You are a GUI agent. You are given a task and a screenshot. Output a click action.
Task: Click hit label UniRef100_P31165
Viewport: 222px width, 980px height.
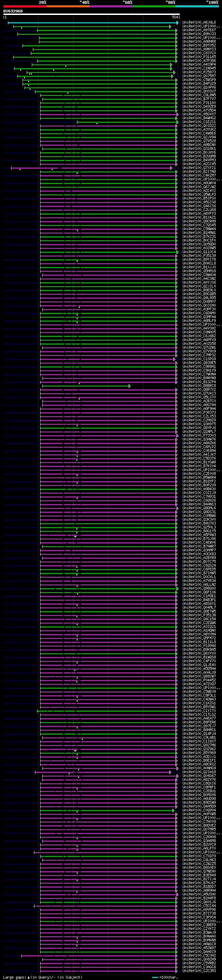[x=199, y=57]
